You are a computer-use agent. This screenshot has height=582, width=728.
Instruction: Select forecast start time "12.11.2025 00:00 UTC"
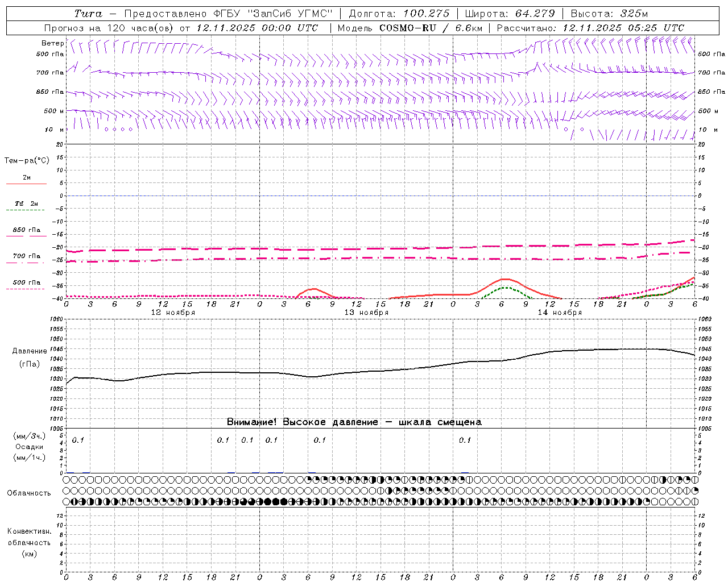point(258,28)
